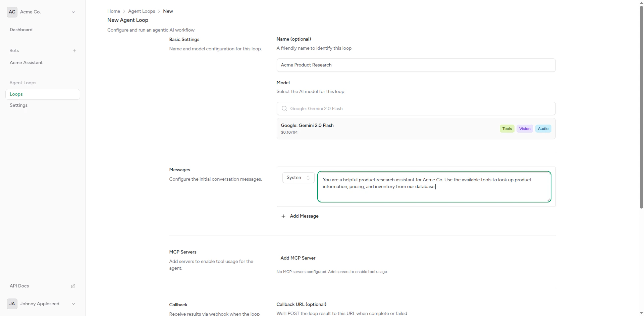Click the $0.10/1M price text

tap(289, 132)
